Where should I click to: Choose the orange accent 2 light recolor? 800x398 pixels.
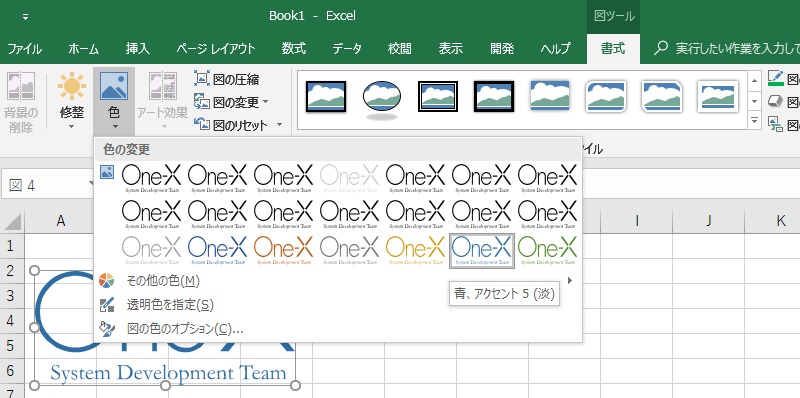coord(283,251)
